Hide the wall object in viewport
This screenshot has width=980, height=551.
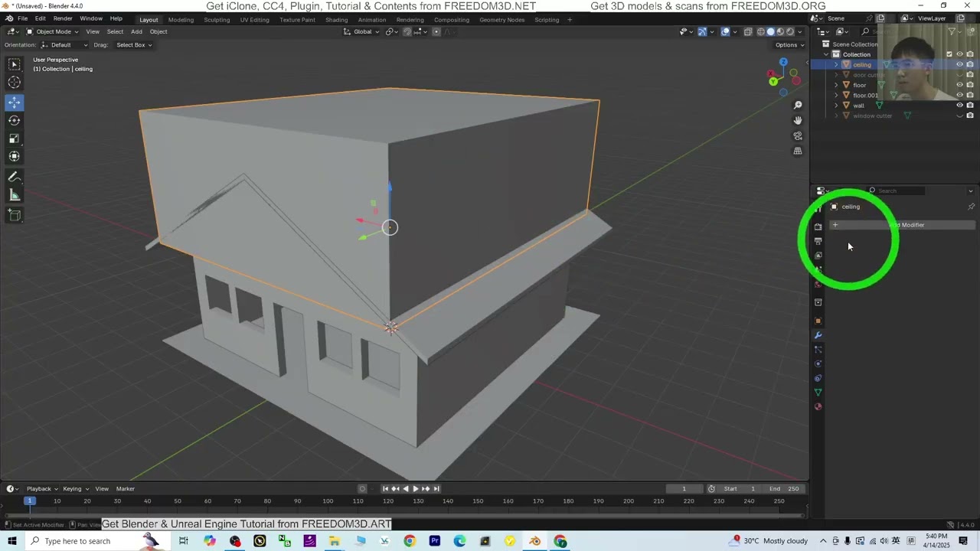(959, 106)
